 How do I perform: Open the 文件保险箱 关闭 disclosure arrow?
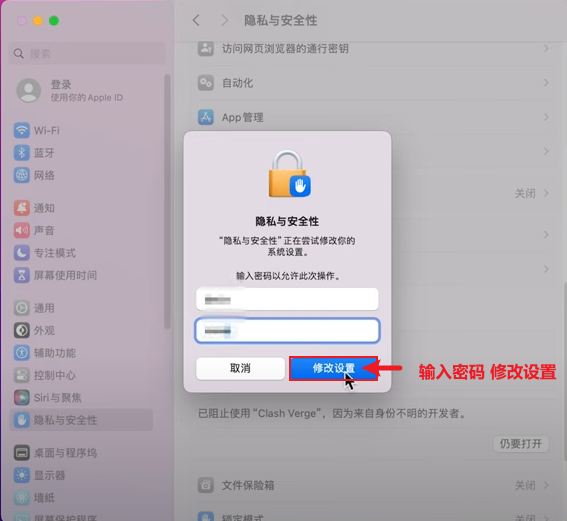click(546, 485)
